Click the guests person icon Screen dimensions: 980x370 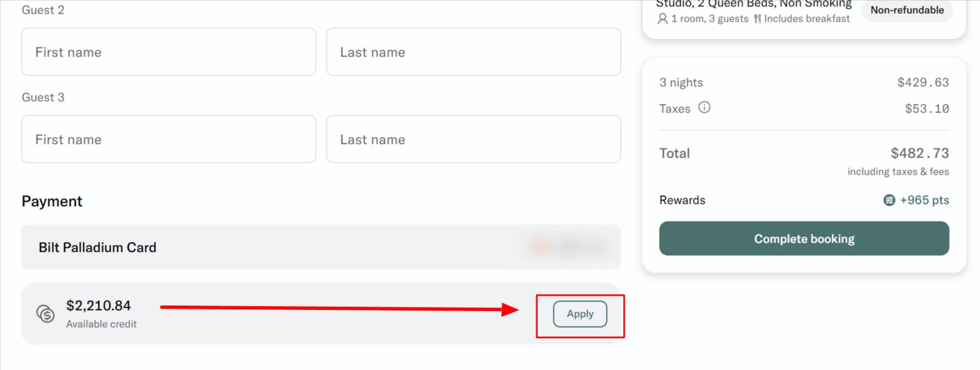point(663,19)
